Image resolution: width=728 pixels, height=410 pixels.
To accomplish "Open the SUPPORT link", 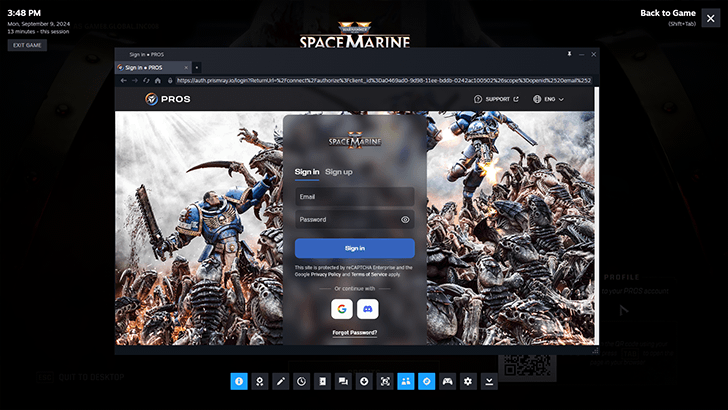I will click(x=496, y=99).
